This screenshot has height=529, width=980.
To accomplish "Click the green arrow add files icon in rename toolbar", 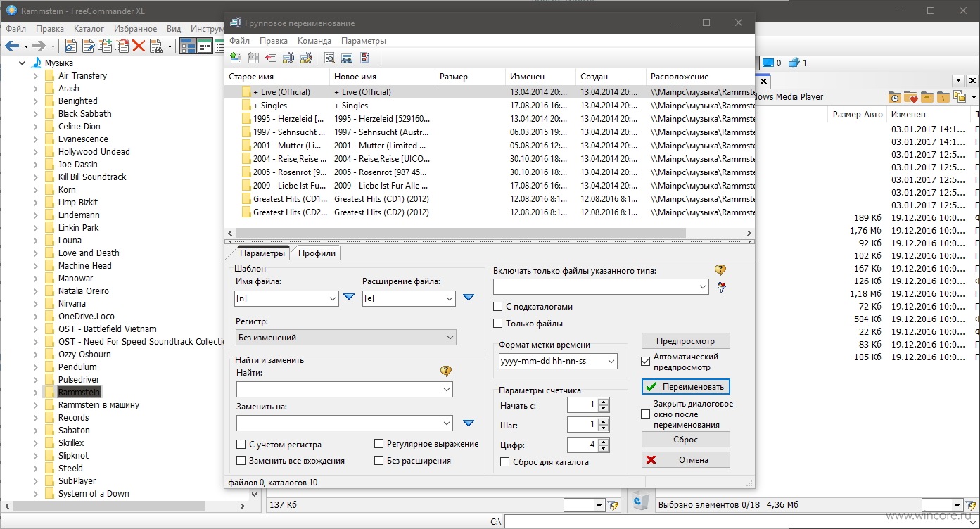I will (236, 58).
